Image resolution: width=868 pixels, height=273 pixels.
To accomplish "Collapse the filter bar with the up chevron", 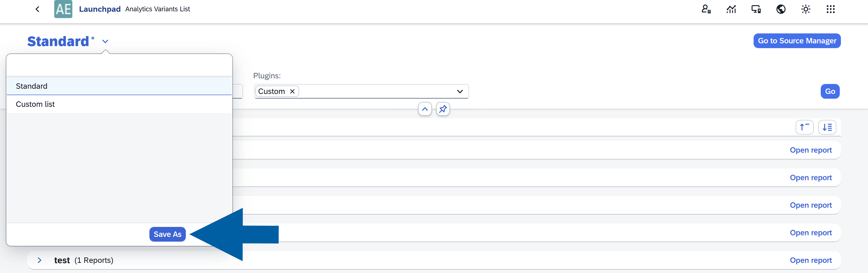I will (424, 109).
